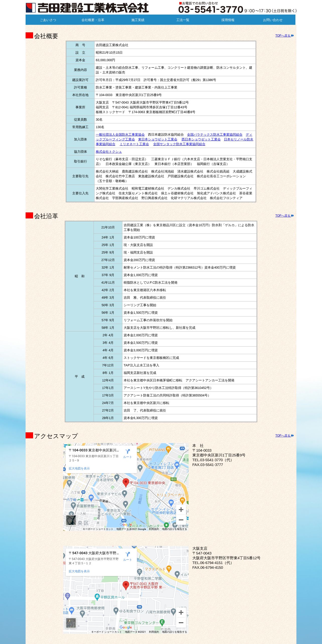Click the 吉田建設工業株式会社 company logo

click(87, 8)
